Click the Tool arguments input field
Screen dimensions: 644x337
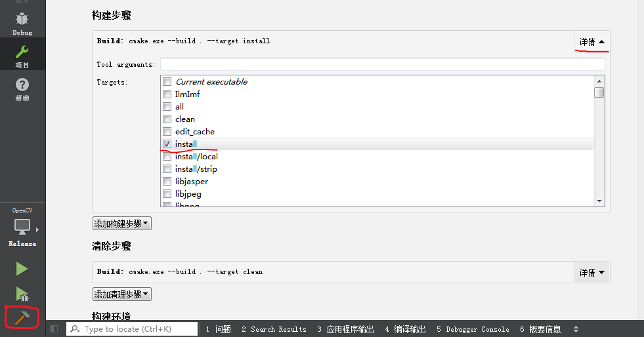tap(382, 64)
